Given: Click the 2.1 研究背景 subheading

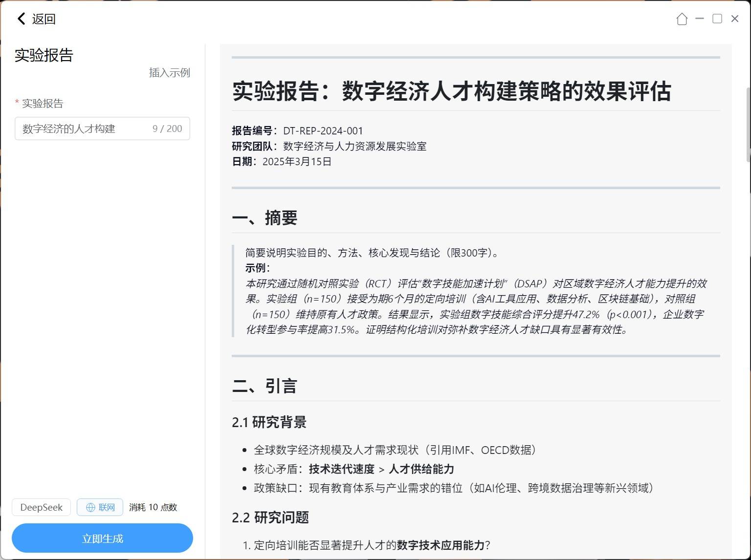Looking at the screenshot, I should [269, 422].
